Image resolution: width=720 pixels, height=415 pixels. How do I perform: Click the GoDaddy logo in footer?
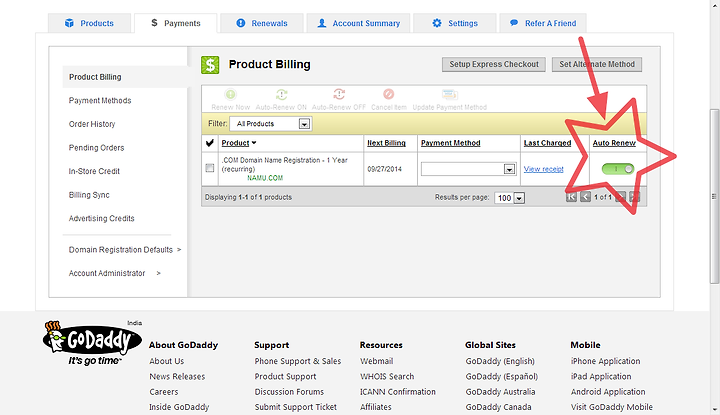click(x=92, y=342)
